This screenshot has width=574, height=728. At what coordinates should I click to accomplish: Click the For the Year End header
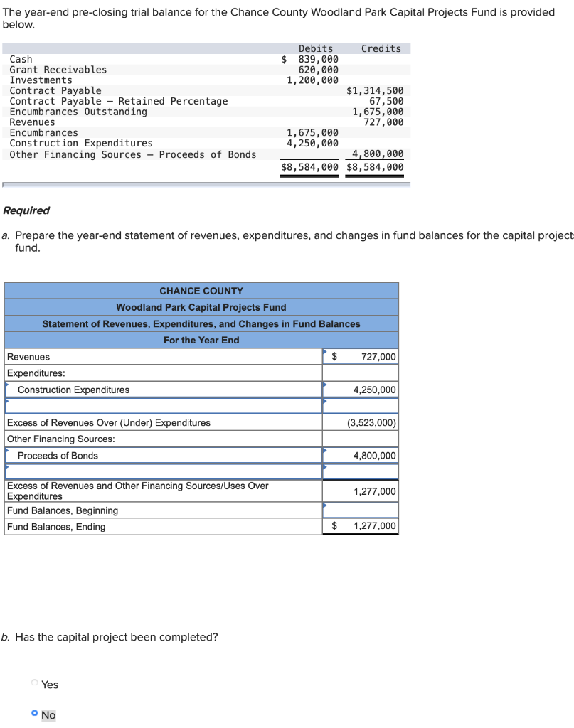(x=201, y=340)
